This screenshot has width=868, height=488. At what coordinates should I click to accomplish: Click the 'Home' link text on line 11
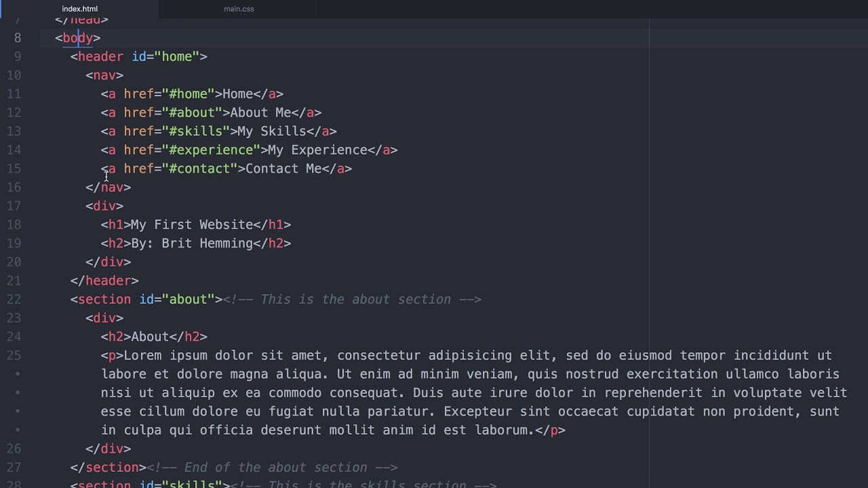238,94
